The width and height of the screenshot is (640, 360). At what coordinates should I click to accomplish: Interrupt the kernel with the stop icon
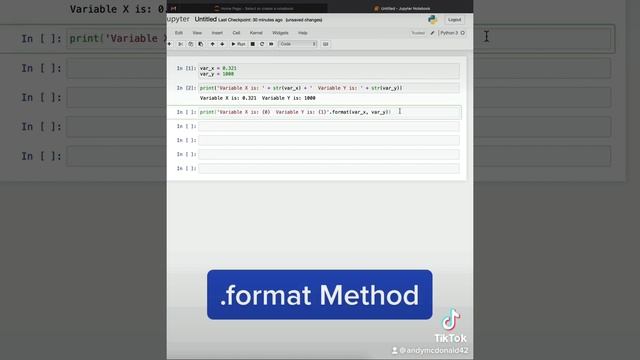tap(253, 44)
